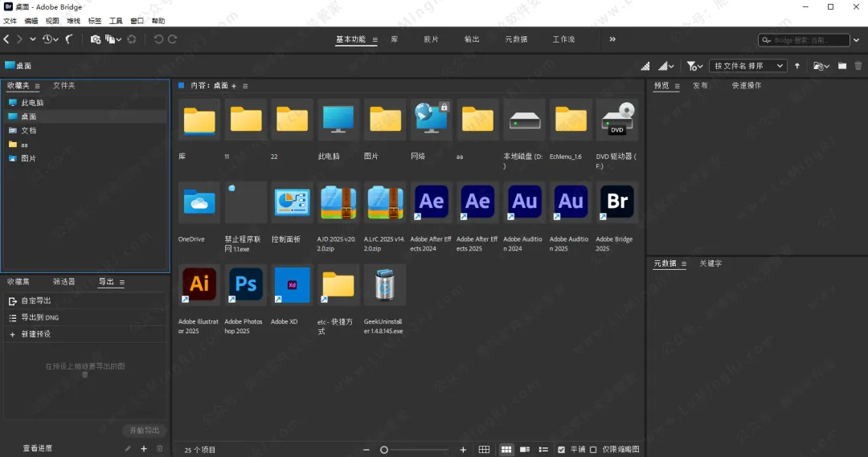This screenshot has height=457, width=868.
Task: Click the boomerang 'return to Adobe app' icon
Action: pos(70,39)
